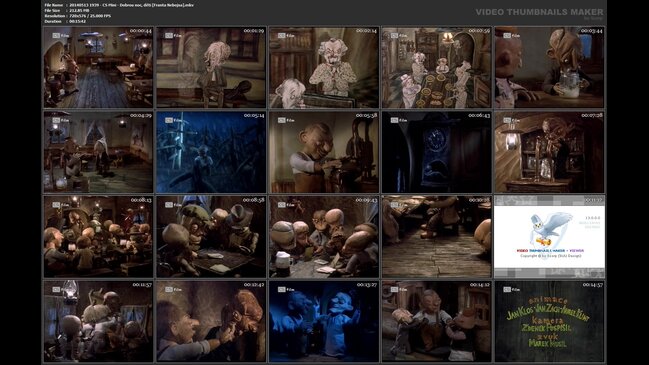Open the 00:11:57 oil lamp frame
Viewport: 649px width, 365px height.
98,321
